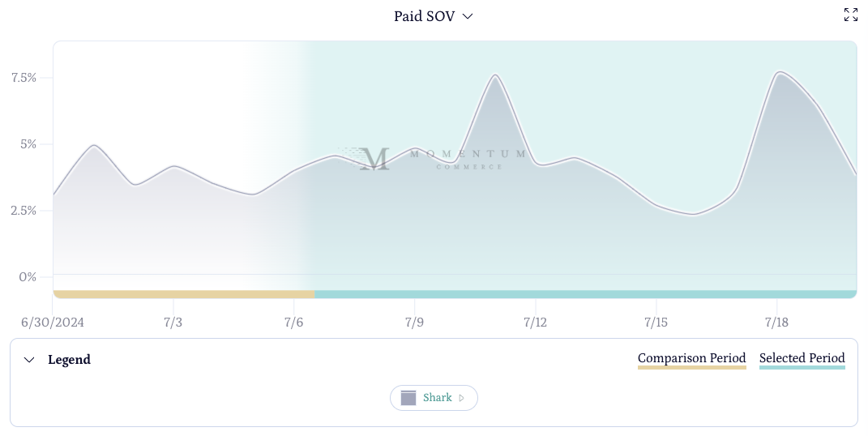Screen dimensions: 868x436
Task: Toggle the Shark series legend chip
Action: coord(434,398)
